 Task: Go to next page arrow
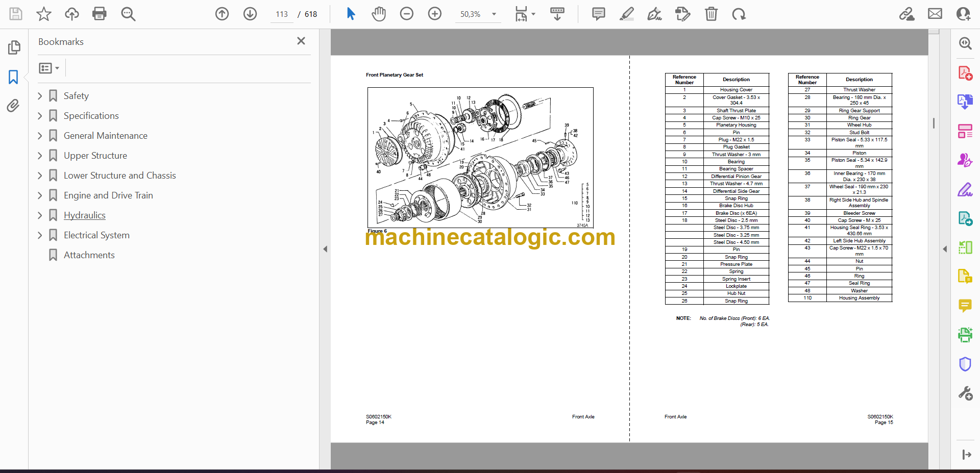[x=250, y=14]
